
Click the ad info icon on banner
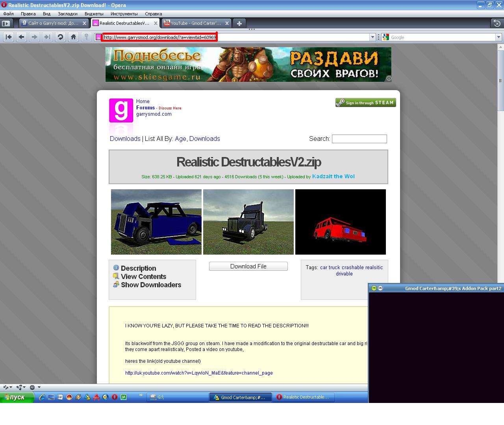click(x=389, y=78)
